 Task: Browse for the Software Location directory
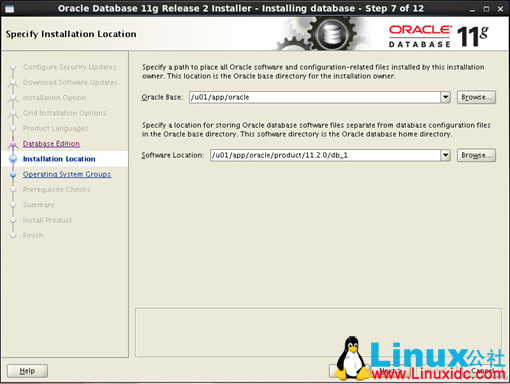coord(476,155)
